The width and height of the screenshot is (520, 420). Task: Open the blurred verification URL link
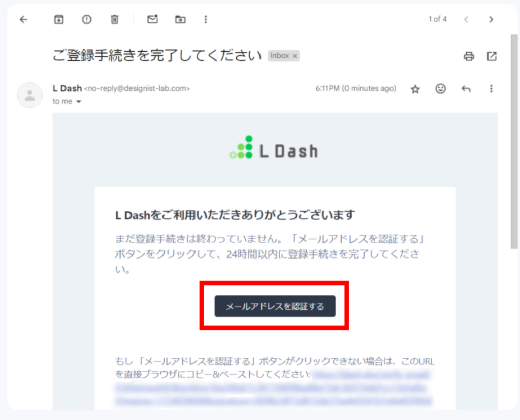tap(273, 388)
